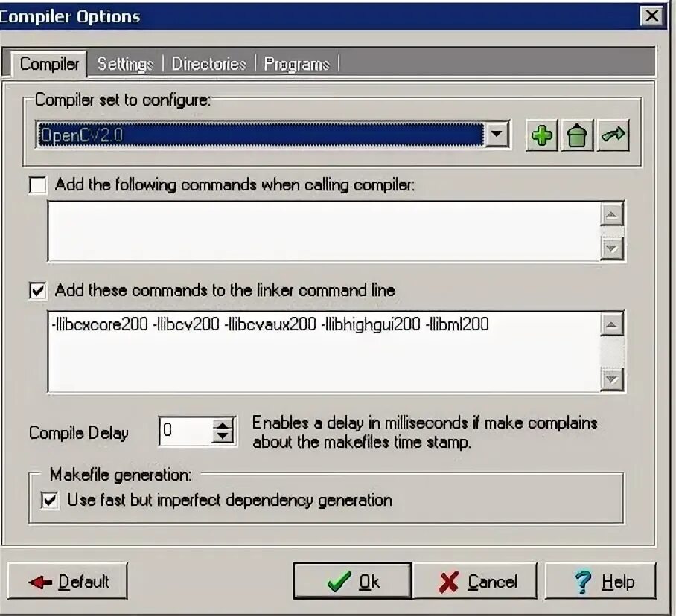This screenshot has height=616, width=676.
Task: Open the Help button
Action: [601, 581]
